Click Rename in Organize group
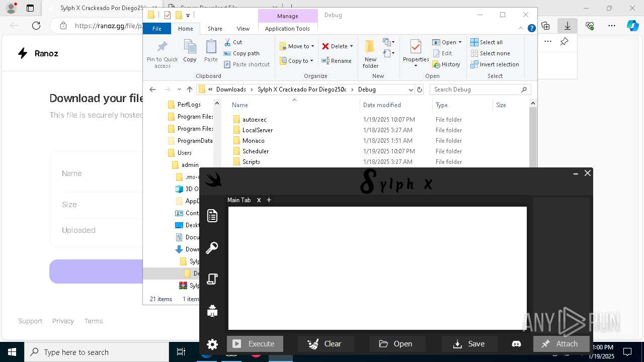The width and height of the screenshot is (644, 362). (x=337, y=61)
